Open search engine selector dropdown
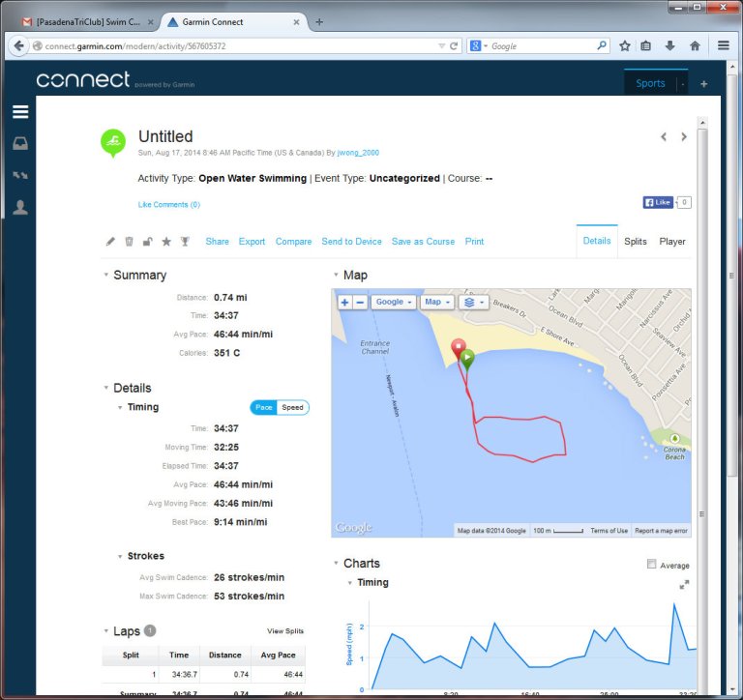Screen dimensions: 743x700 (x=479, y=46)
